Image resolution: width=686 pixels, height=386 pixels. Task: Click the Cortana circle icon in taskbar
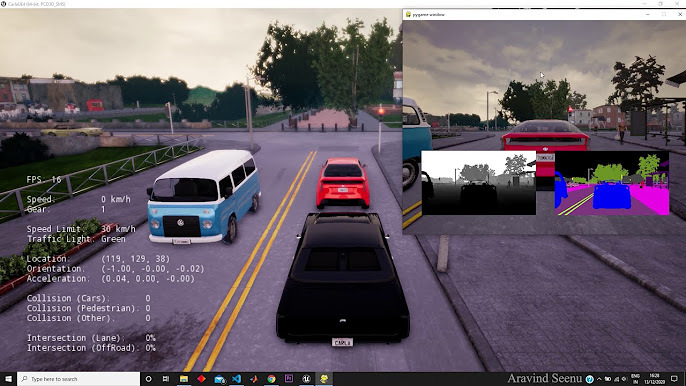tap(148, 379)
